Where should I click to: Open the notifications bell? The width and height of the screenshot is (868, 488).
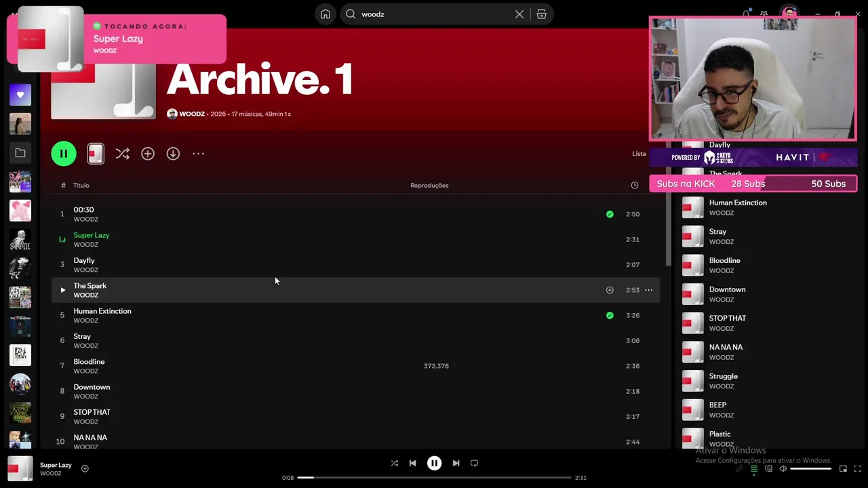pos(746,14)
